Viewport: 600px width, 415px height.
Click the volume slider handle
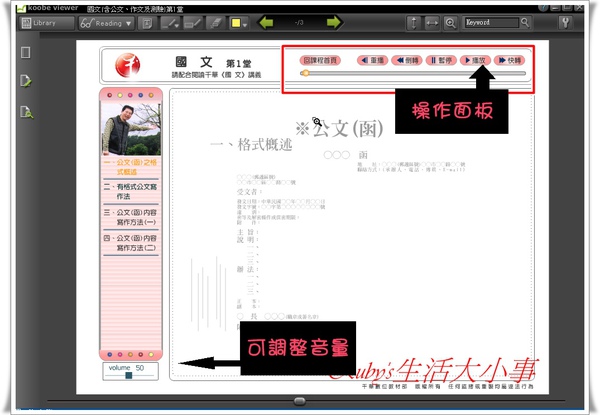pos(129,376)
